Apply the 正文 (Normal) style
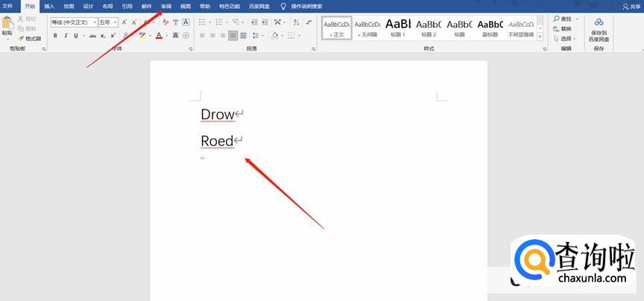 [x=337, y=28]
